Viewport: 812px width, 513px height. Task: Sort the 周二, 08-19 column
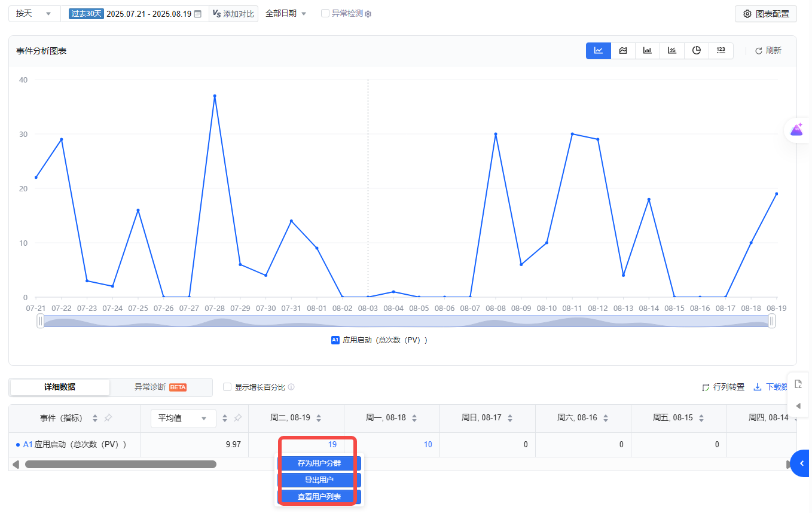click(x=319, y=418)
